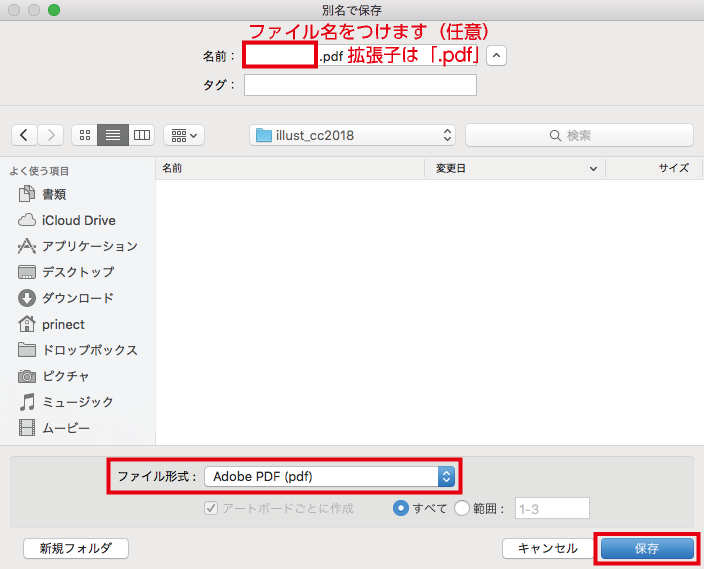The image size is (704, 569).
Task: Open ドロップボックス in the sidebar
Action: 77,350
